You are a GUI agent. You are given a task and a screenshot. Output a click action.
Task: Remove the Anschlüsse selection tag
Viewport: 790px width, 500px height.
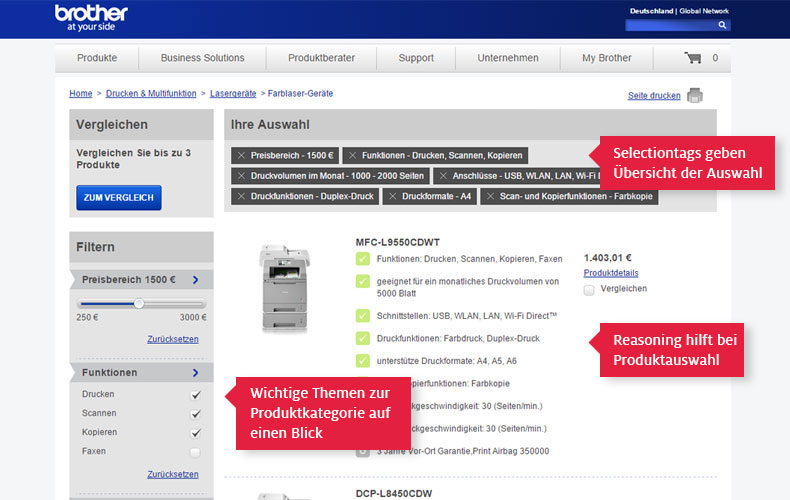pos(443,176)
